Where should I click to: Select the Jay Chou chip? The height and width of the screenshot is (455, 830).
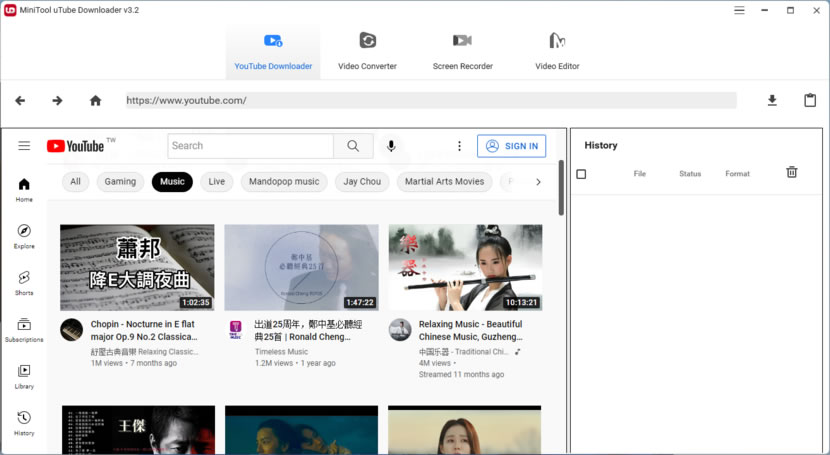click(x=362, y=182)
